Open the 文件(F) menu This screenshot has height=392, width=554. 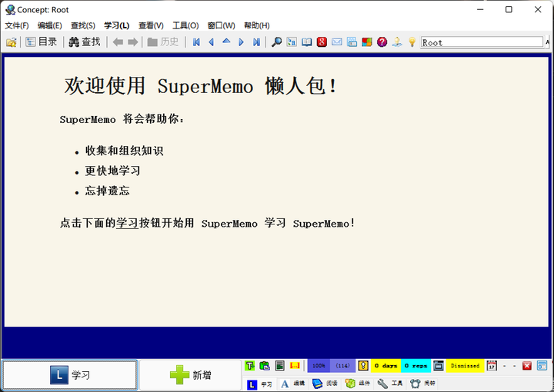click(x=17, y=25)
